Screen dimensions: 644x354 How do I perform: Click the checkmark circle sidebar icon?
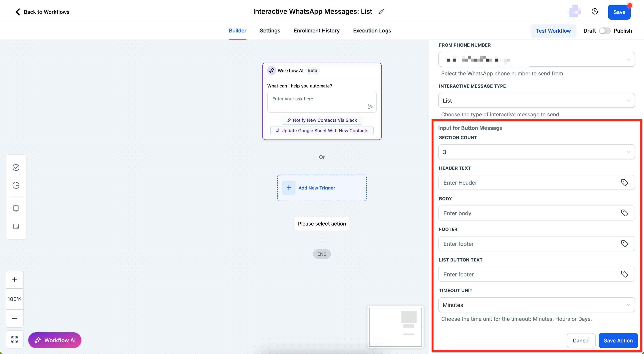pyautogui.click(x=16, y=167)
